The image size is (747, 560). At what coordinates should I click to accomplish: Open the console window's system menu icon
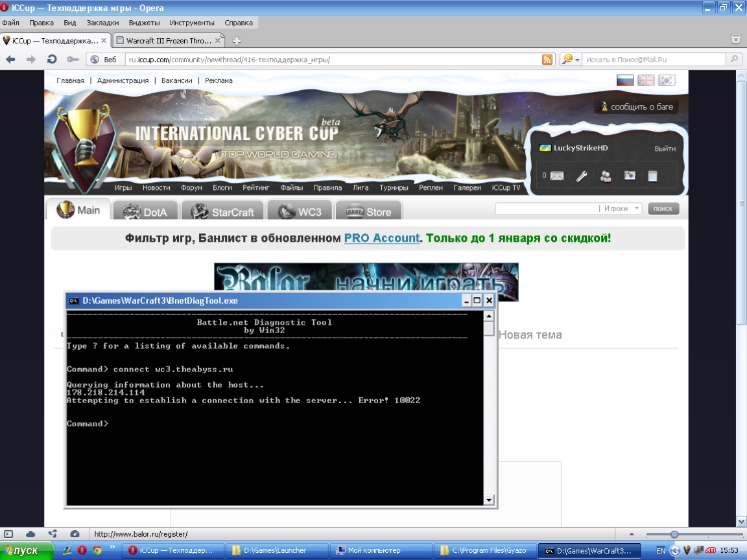pos(74,301)
